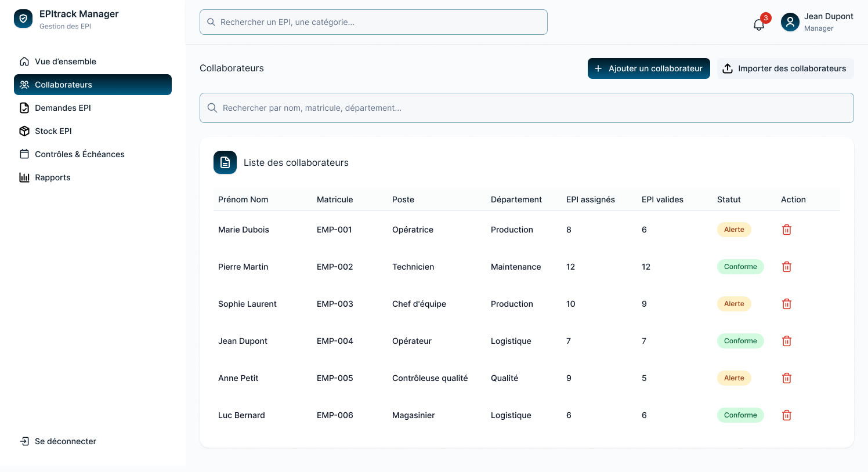Click Chef d'équipe poste cell
The width and height of the screenshot is (868, 472).
point(419,304)
